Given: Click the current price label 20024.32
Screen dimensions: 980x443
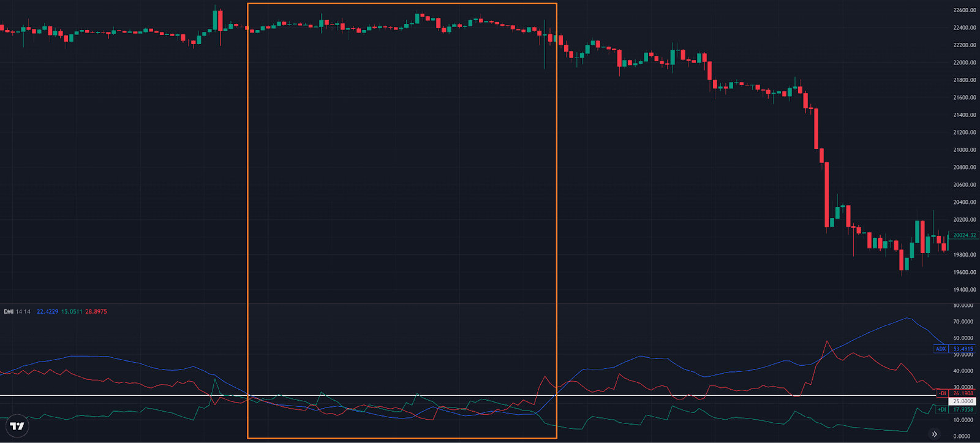Looking at the screenshot, I should pyautogui.click(x=964, y=235).
